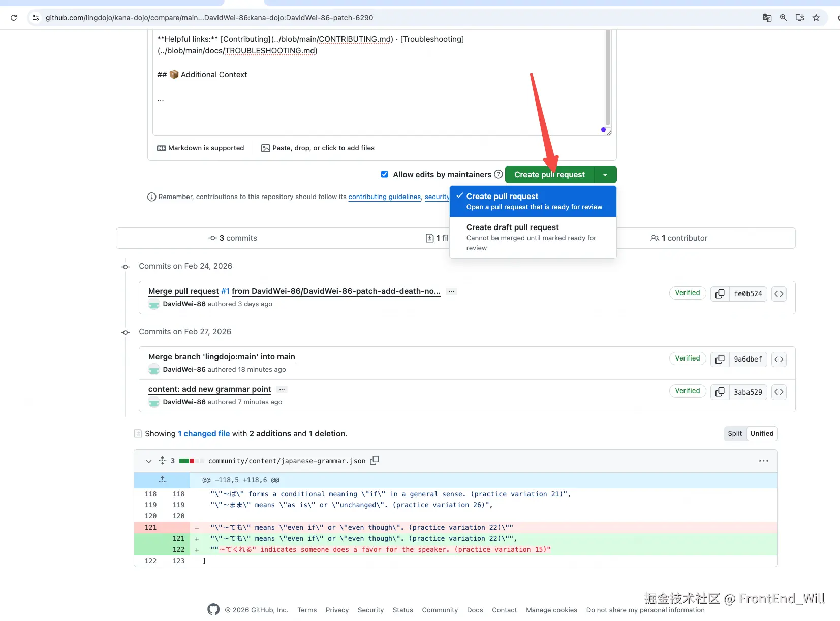Open the Community footer link
The image size is (840, 621).
click(x=440, y=610)
